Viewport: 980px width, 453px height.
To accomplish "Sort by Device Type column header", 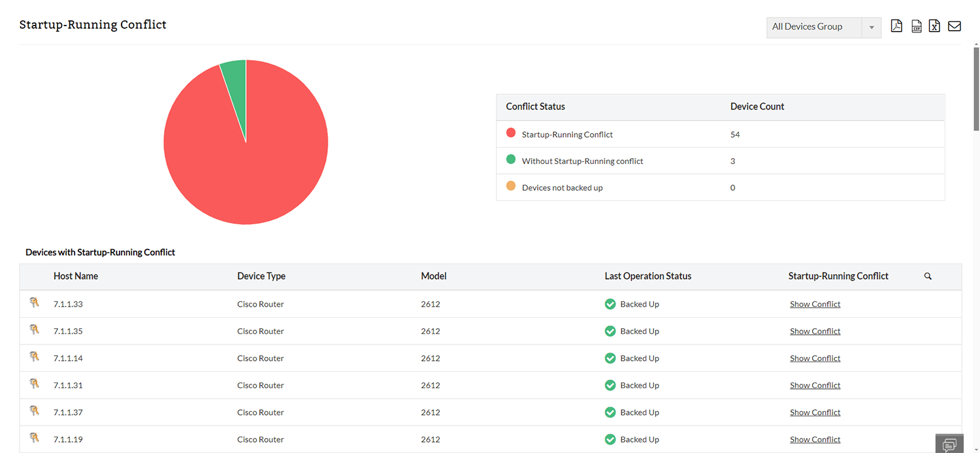I will pos(261,277).
